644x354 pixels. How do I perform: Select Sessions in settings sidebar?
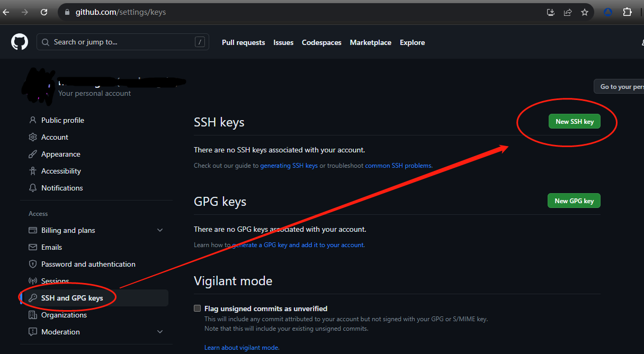[55, 281]
